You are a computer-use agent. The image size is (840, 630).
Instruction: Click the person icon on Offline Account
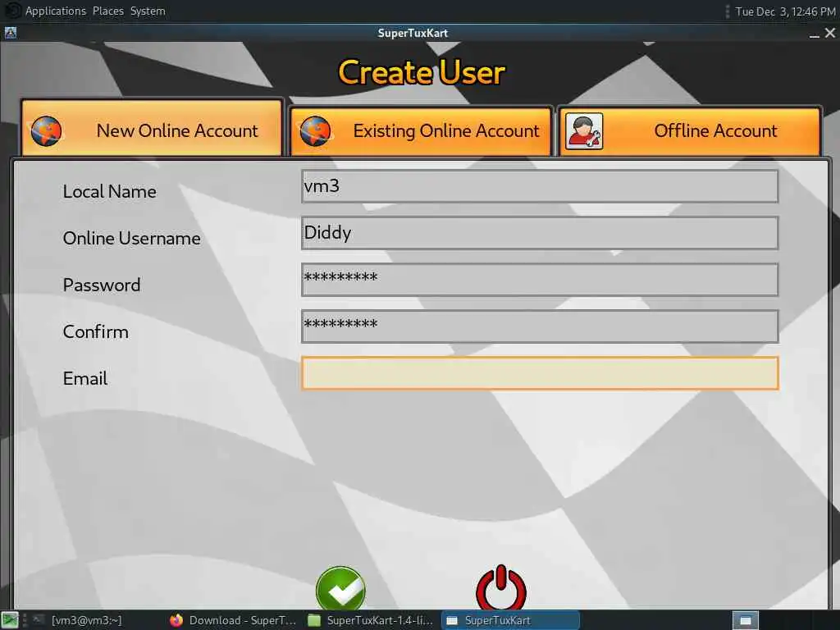(584, 131)
